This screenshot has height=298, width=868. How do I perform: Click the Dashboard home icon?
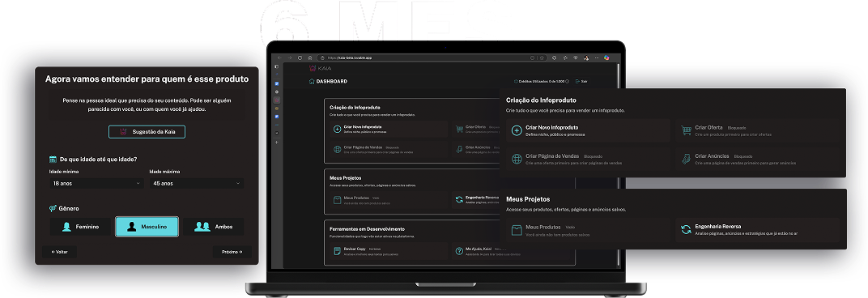[x=311, y=82]
